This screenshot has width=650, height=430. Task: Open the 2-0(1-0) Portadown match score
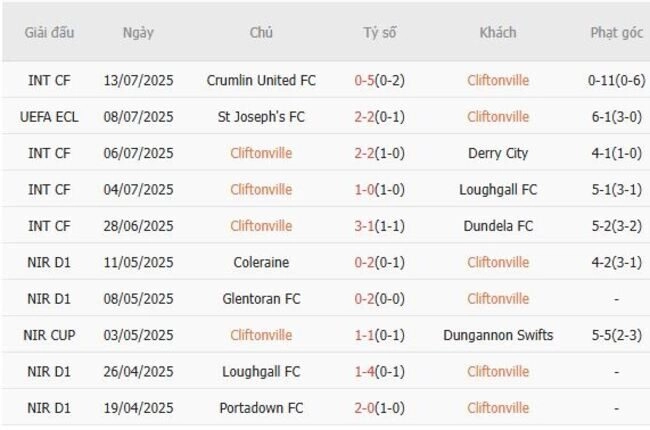point(379,408)
